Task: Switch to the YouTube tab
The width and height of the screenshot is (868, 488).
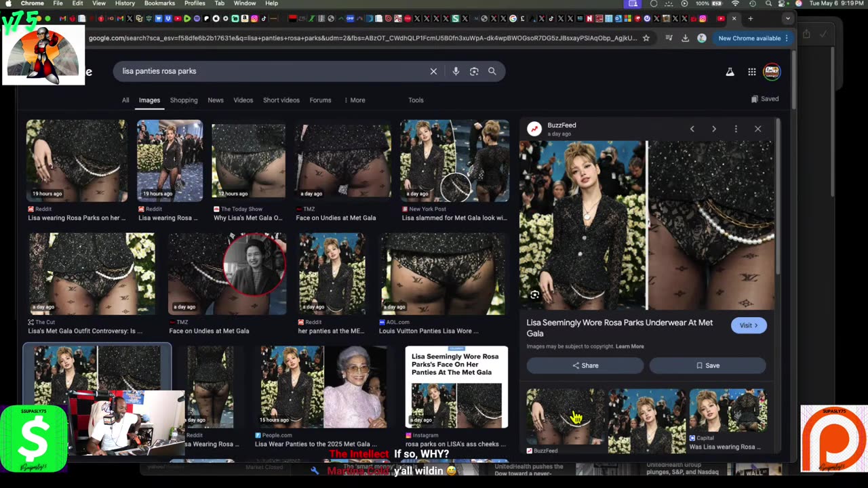Action: 720,18
